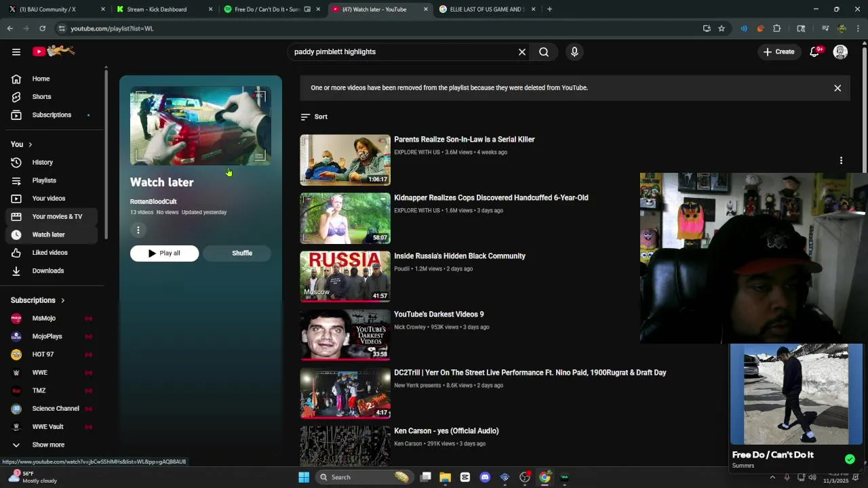Open Ken Carson yes Official Audio
This screenshot has width=868, height=488.
coord(446,431)
